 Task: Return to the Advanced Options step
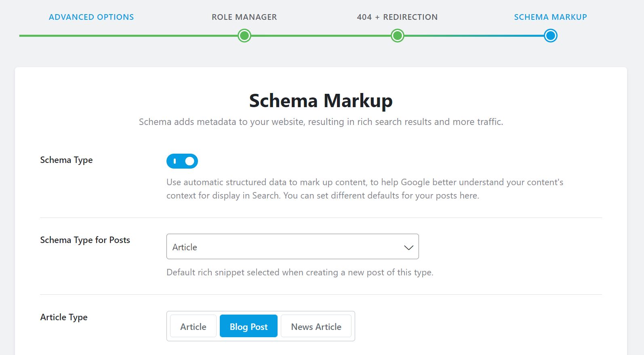click(x=91, y=17)
